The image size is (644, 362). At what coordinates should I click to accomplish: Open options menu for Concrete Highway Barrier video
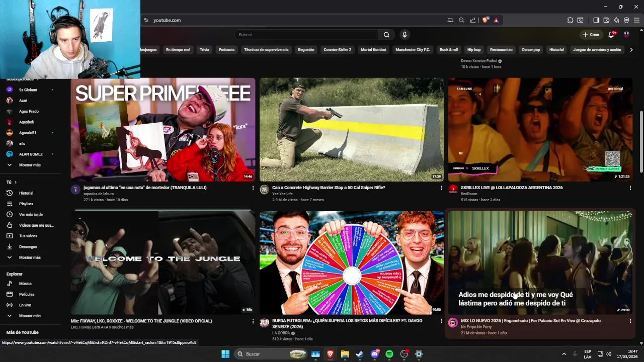click(442, 188)
